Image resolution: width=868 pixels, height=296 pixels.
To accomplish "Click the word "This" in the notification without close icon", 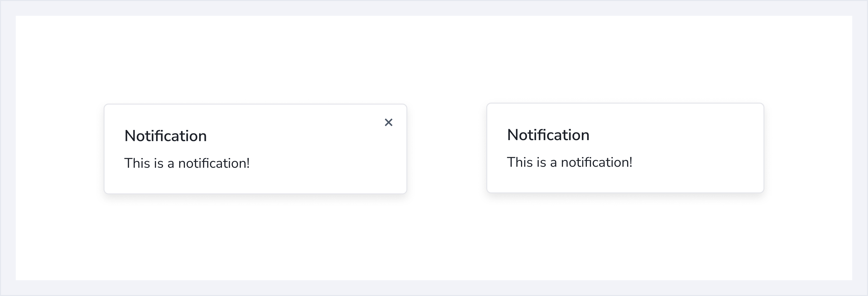I will 519,162.
